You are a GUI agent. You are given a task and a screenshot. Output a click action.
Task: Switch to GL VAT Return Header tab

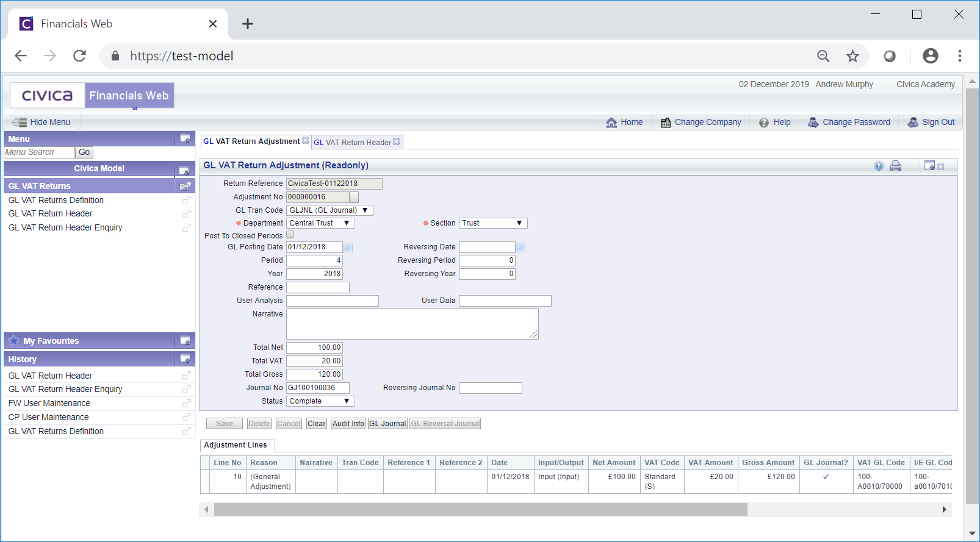[x=352, y=142]
